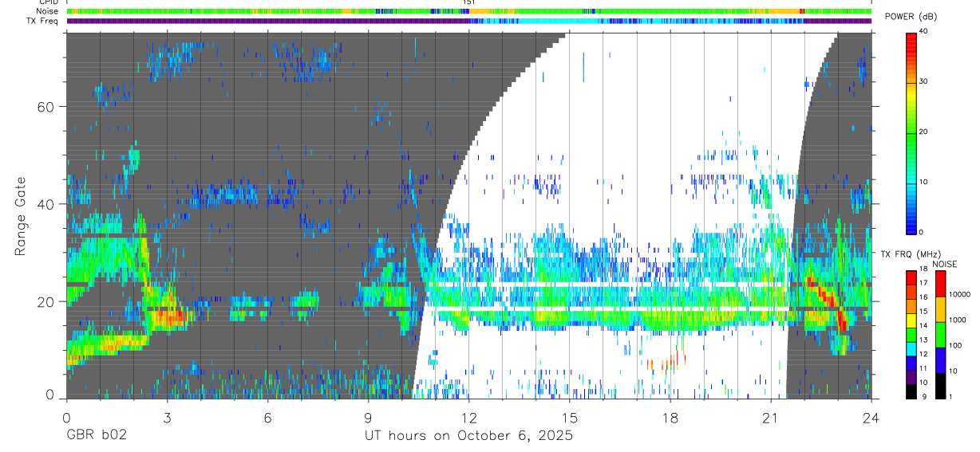The image size is (980, 452).
Task: Click the '12' hour tick on the time axis
Action: click(x=468, y=417)
